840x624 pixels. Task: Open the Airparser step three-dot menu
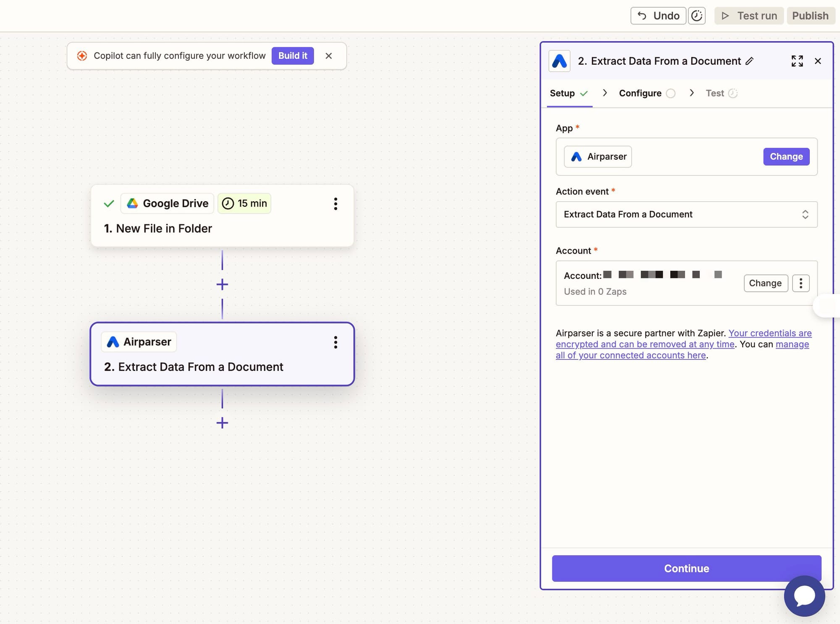pyautogui.click(x=335, y=342)
